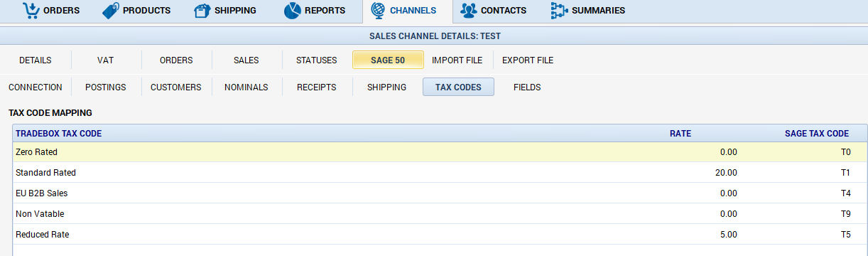Open the FIELDS Sage settings tab

[527, 87]
